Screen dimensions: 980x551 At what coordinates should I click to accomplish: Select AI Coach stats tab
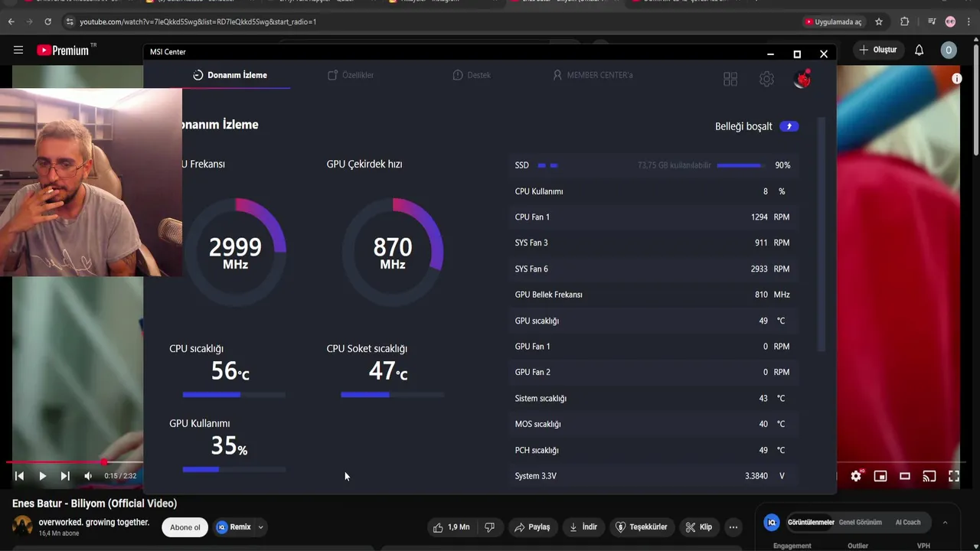pyautogui.click(x=908, y=523)
